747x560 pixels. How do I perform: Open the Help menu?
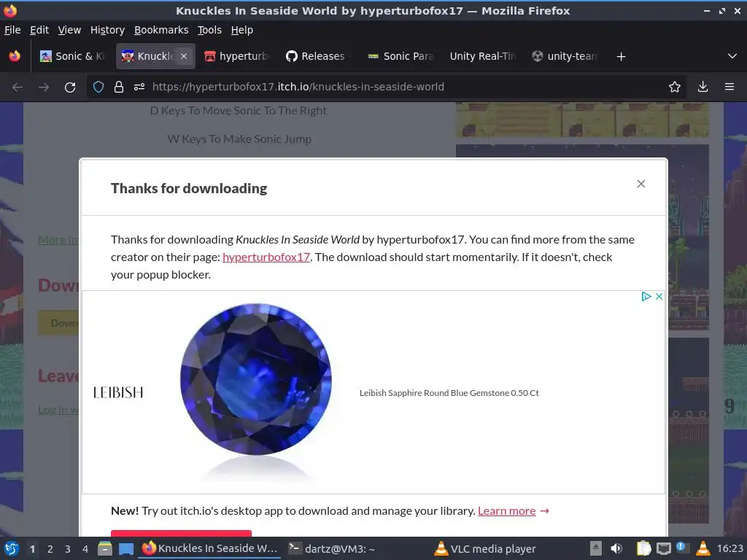tap(242, 30)
